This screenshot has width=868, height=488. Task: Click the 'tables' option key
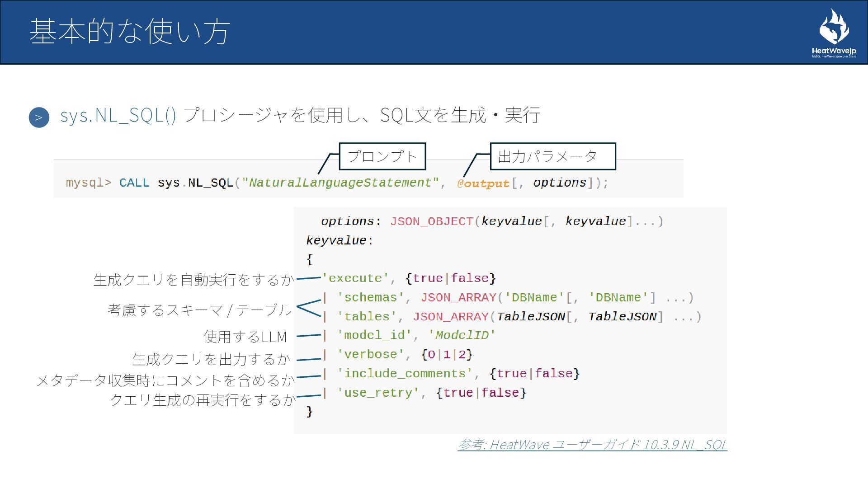point(367,317)
